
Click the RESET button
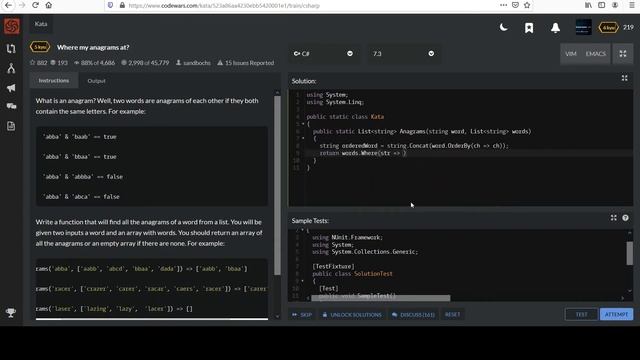tap(452, 314)
